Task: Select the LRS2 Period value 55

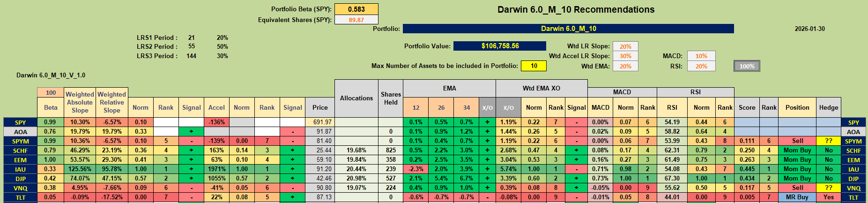Action: tap(191, 46)
